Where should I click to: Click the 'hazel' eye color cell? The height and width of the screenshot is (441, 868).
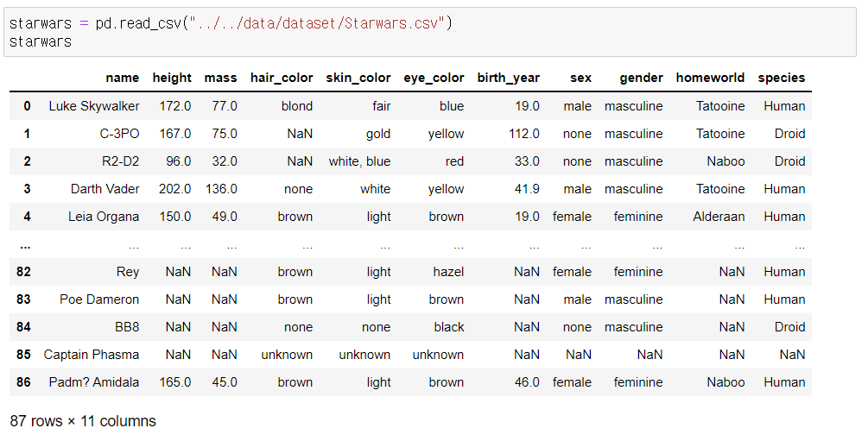448,272
